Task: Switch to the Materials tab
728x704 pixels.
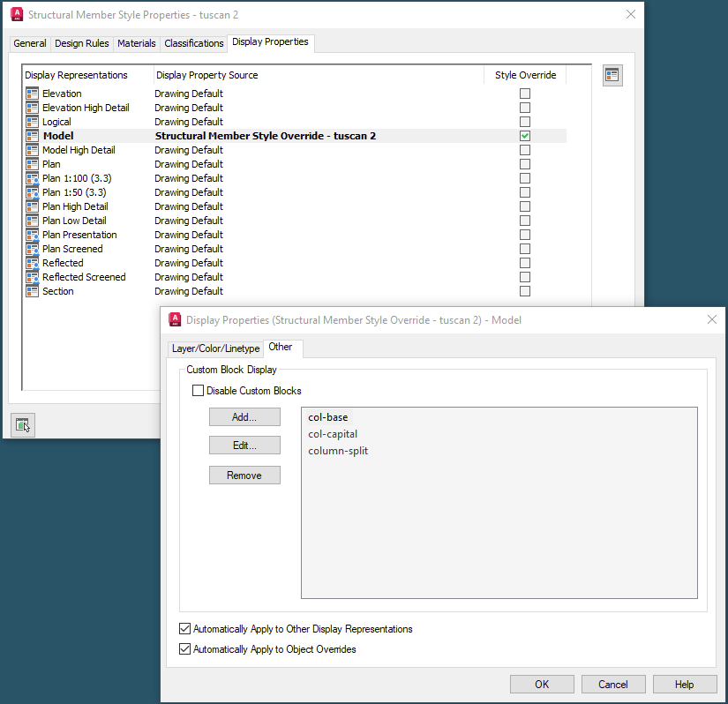Action: point(136,42)
